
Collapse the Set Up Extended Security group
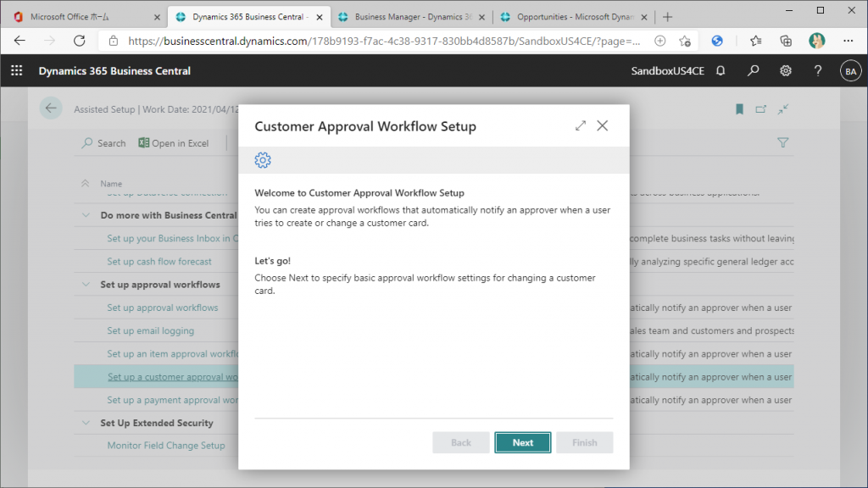pyautogui.click(x=86, y=423)
